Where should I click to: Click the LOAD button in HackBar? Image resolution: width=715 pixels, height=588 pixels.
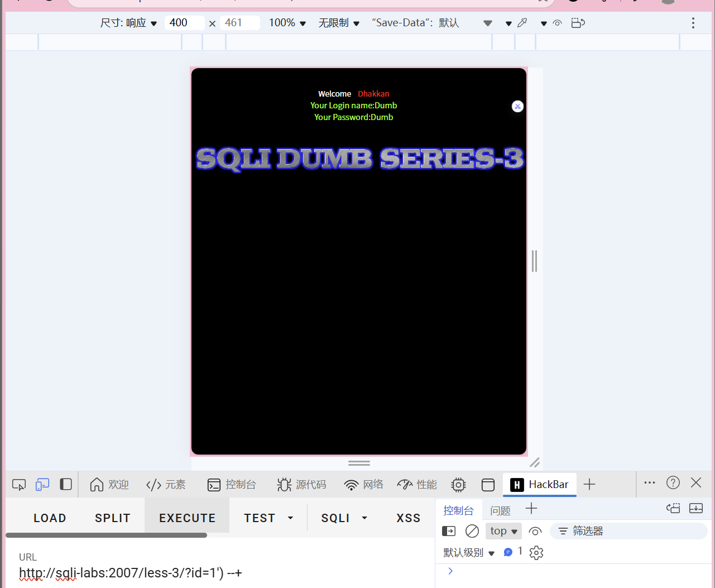50,518
